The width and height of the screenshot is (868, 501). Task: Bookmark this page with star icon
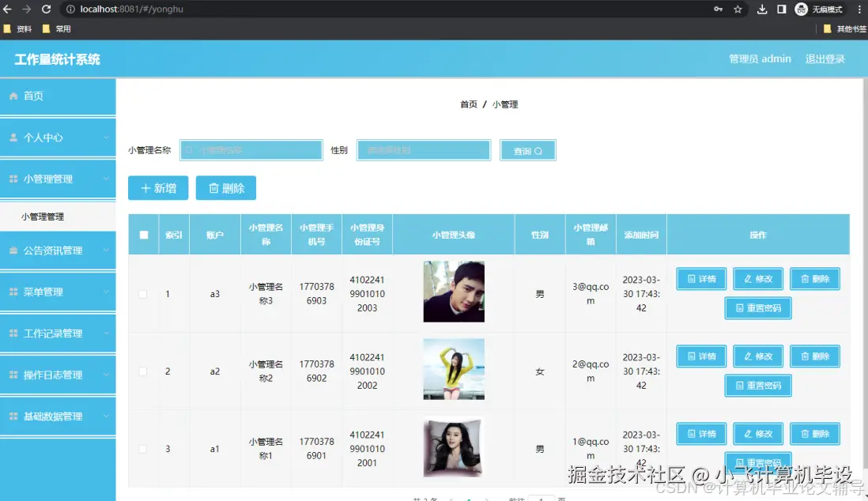pyautogui.click(x=738, y=9)
